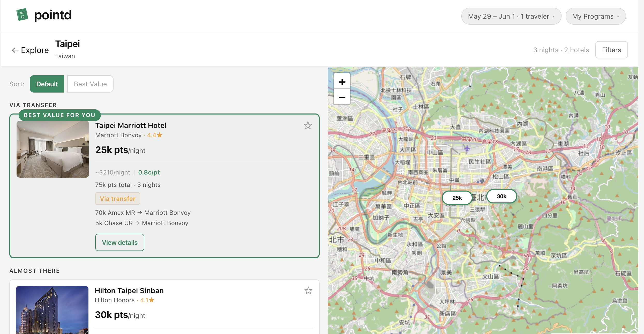Viewport: 644px width, 334px height.
Task: Open the dates and travelers dropdown
Action: (x=511, y=16)
